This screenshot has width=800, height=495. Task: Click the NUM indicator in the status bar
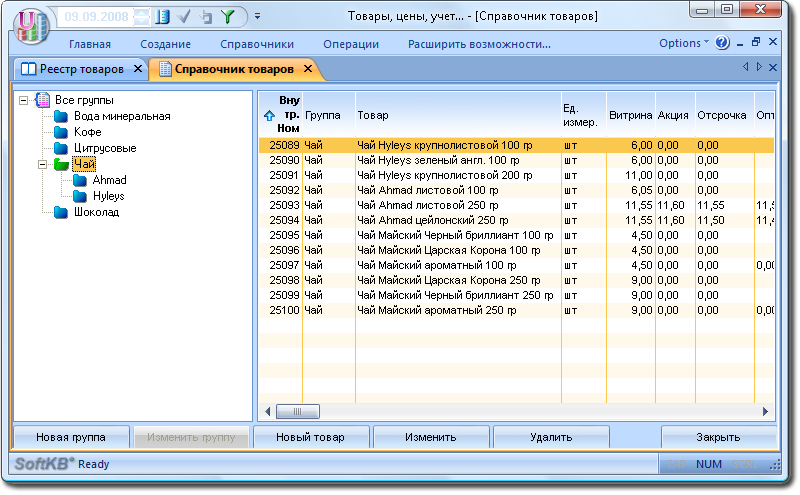709,464
